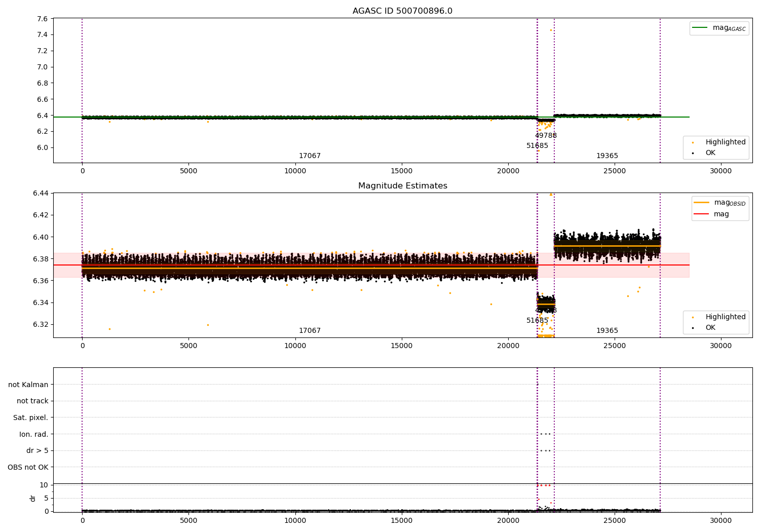This screenshot has width=760, height=532.
Task: Click the 'AGASC ID 500700896.0' plot title
Action: [402, 11]
